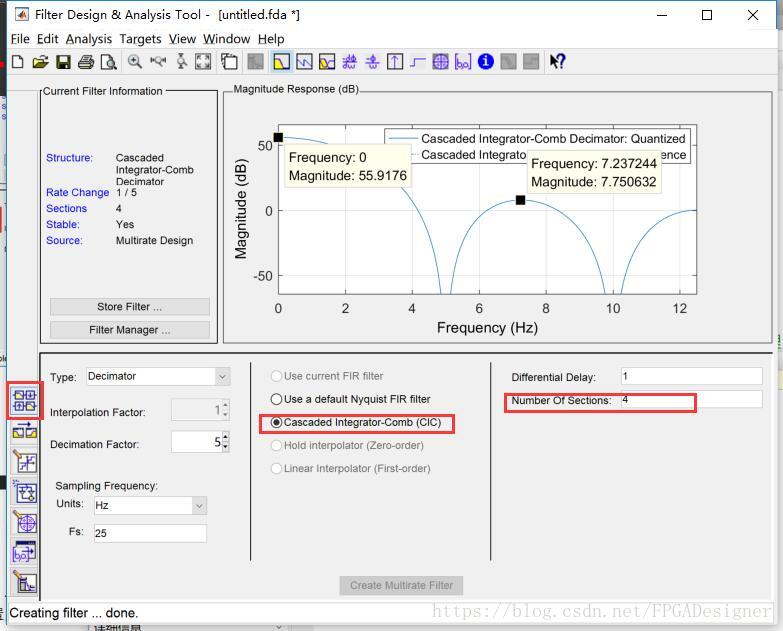Open Filter Information with blue i icon
Screen dimensions: 783x631
pyautogui.click(x=486, y=61)
